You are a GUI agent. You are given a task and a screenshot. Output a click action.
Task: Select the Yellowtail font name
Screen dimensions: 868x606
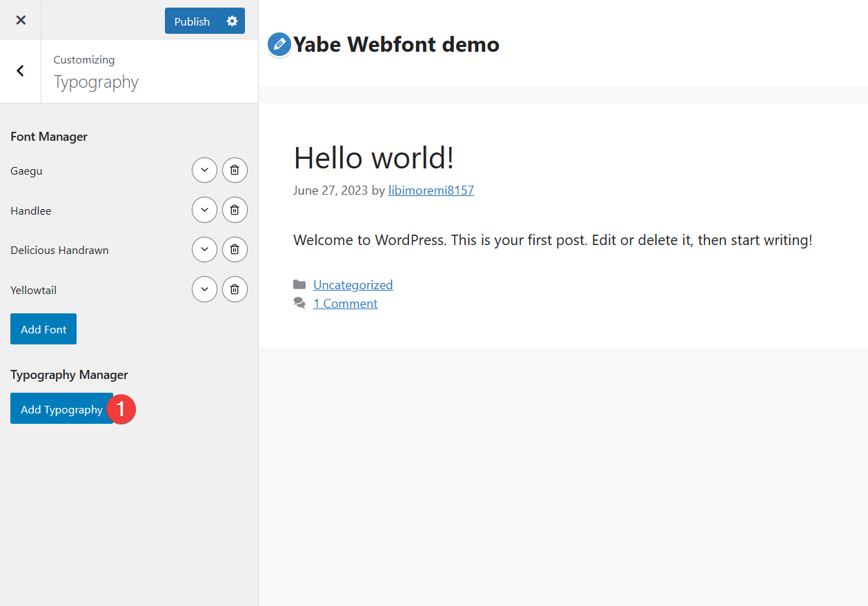[x=33, y=290]
